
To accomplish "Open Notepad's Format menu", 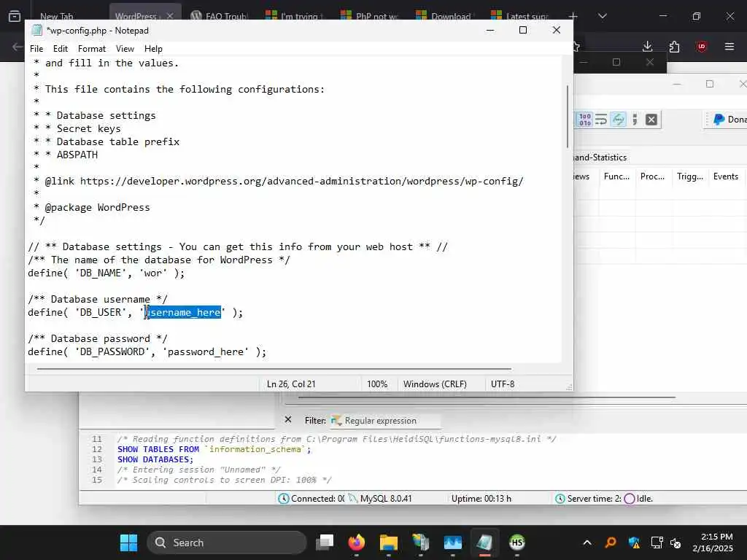I will point(91,49).
